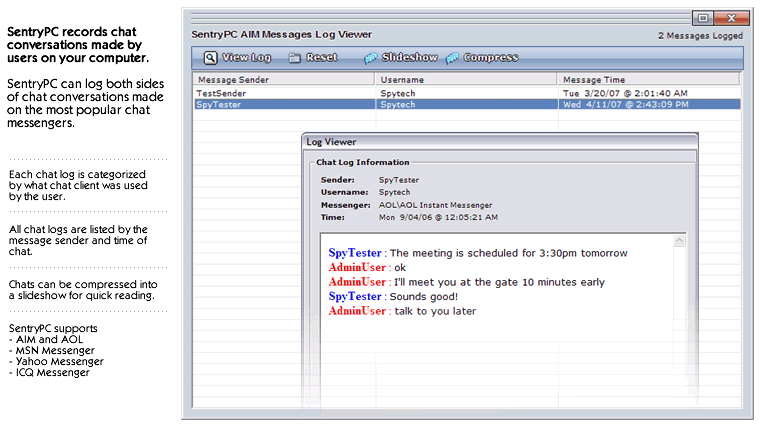761x445 pixels.
Task: Click the Reset button label
Action: pyautogui.click(x=322, y=58)
